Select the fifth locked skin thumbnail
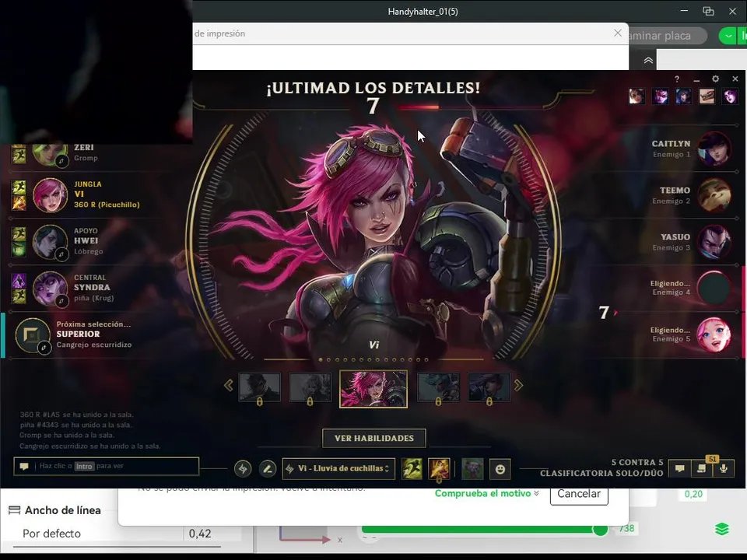 489,388
